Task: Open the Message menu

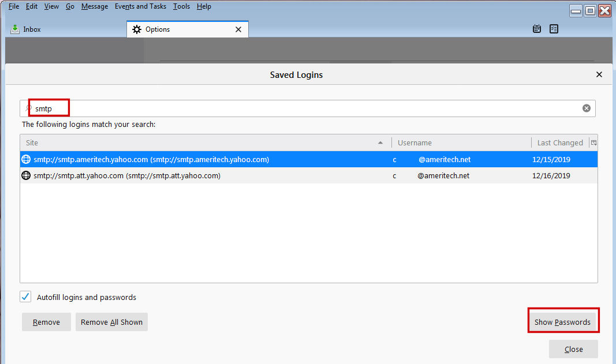Action: pos(95,6)
